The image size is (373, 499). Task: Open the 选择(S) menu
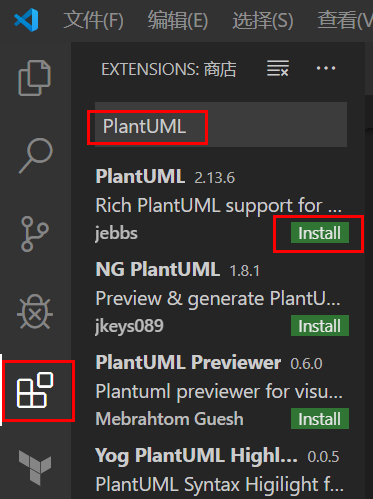click(x=263, y=20)
